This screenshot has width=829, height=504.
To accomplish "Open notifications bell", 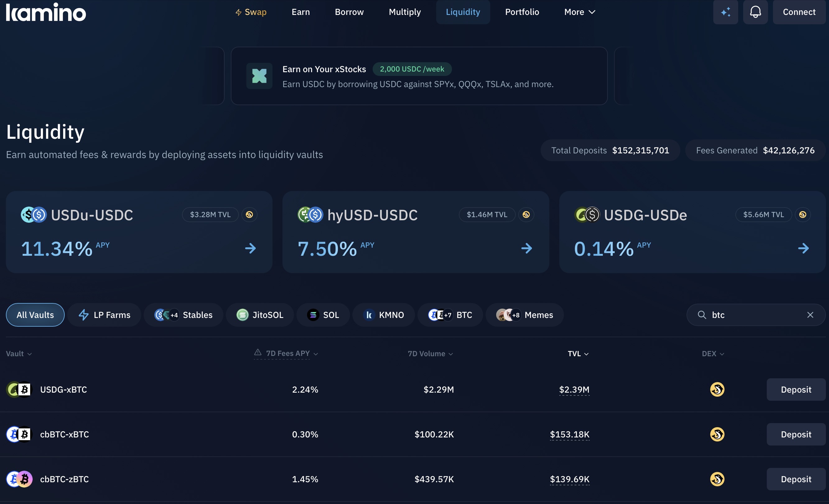I will 755,12.
